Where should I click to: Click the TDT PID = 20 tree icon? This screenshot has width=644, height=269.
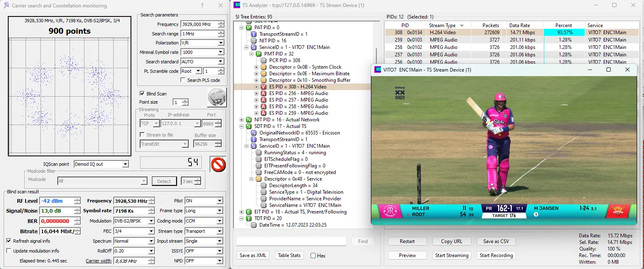[x=248, y=218]
